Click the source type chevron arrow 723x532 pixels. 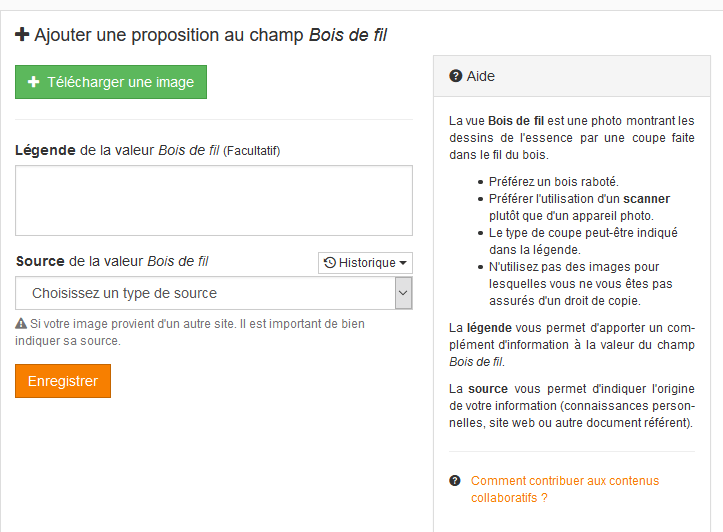(x=403, y=293)
